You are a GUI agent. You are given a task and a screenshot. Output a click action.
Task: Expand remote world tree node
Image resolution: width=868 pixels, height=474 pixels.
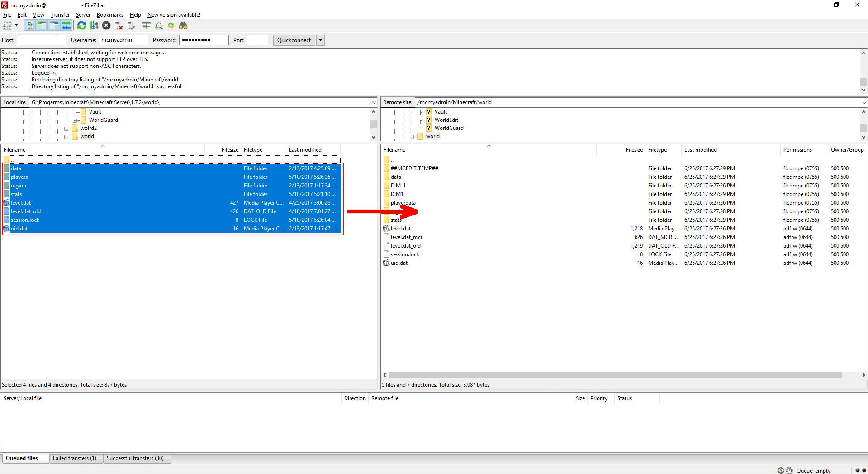pyautogui.click(x=412, y=137)
